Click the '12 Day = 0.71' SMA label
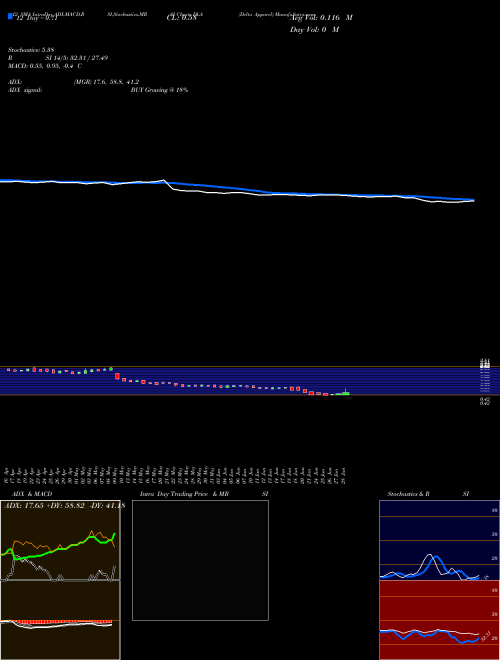Screen dimensions: 500x660 coord(36,18)
